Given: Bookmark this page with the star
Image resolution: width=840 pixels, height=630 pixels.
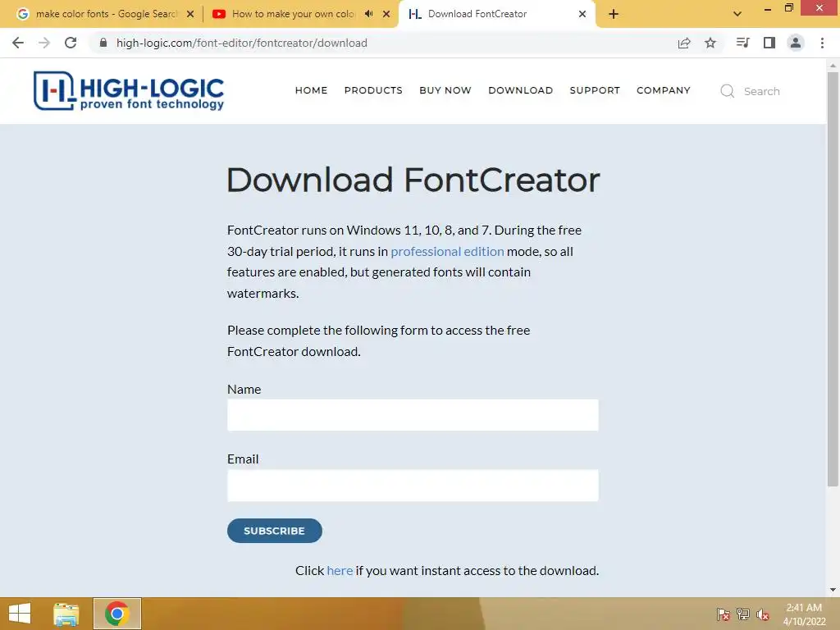Looking at the screenshot, I should (710, 43).
